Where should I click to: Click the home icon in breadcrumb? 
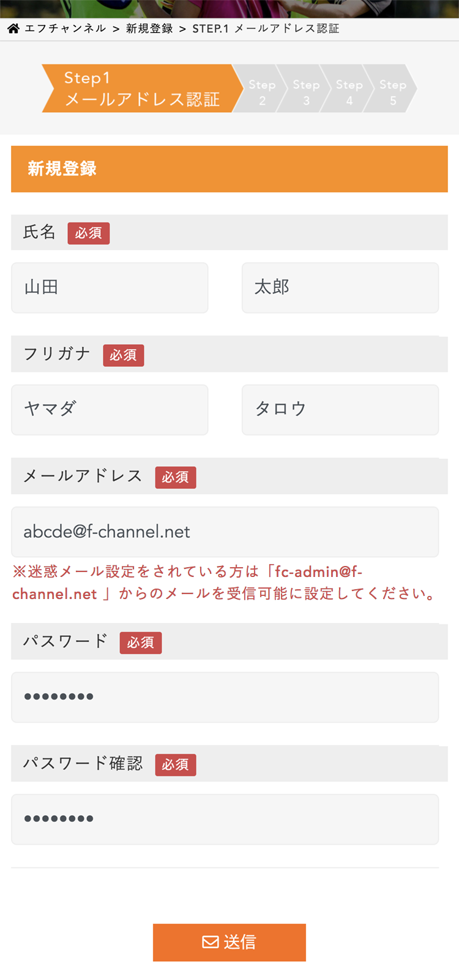[13, 28]
